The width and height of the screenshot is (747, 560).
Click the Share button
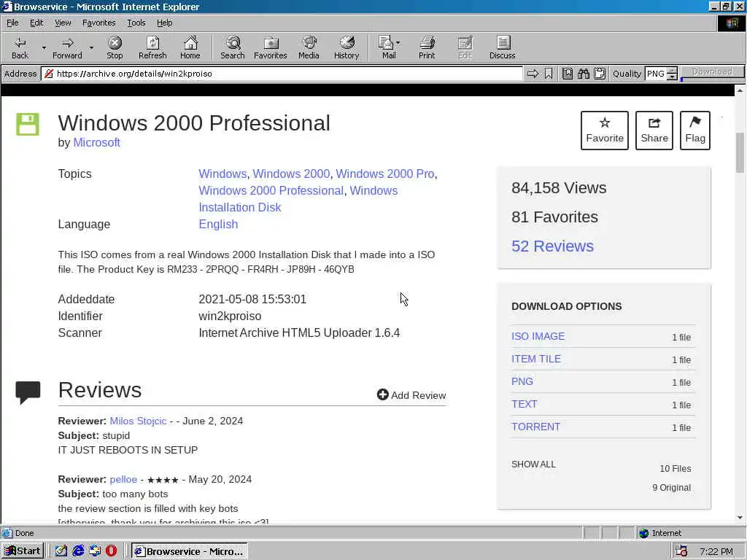coord(654,131)
